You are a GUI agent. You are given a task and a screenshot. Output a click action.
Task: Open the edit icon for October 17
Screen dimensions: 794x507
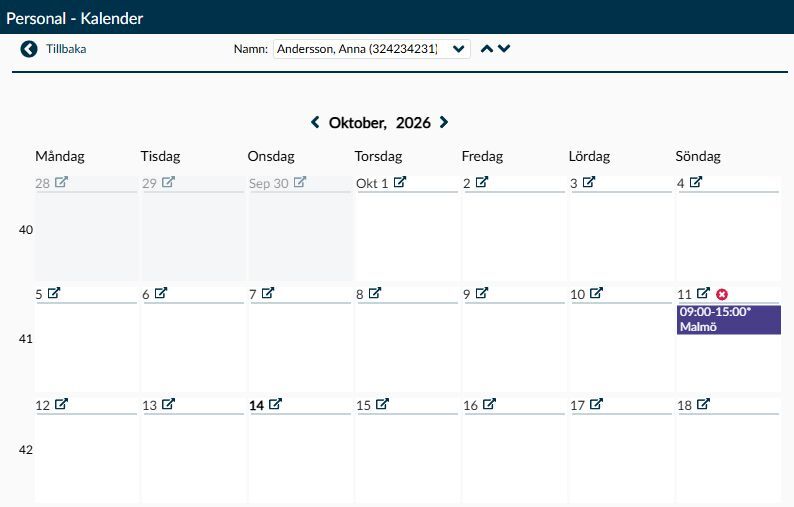coord(597,404)
